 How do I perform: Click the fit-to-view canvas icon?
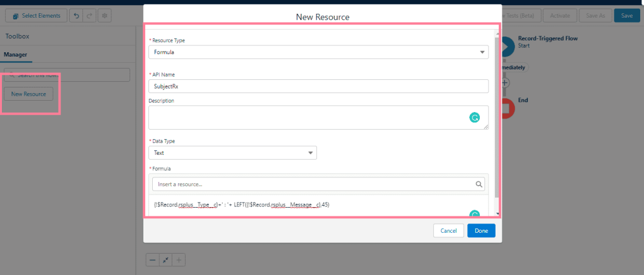pyautogui.click(x=166, y=259)
